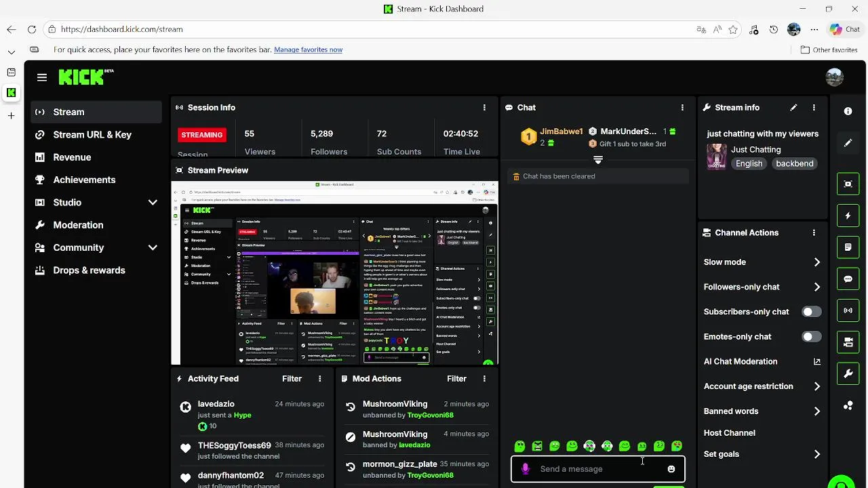Click Manage favorites now link
The image size is (868, 488).
coord(308,49)
